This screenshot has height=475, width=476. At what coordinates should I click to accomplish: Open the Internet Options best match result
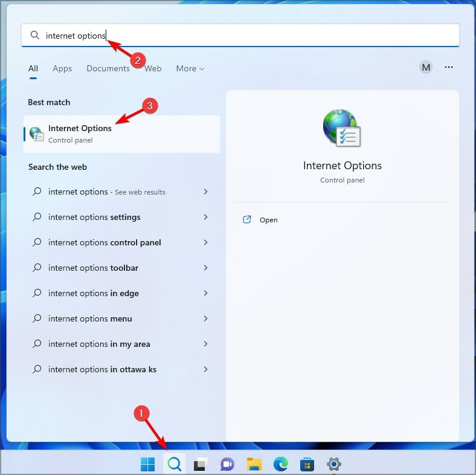(x=122, y=134)
